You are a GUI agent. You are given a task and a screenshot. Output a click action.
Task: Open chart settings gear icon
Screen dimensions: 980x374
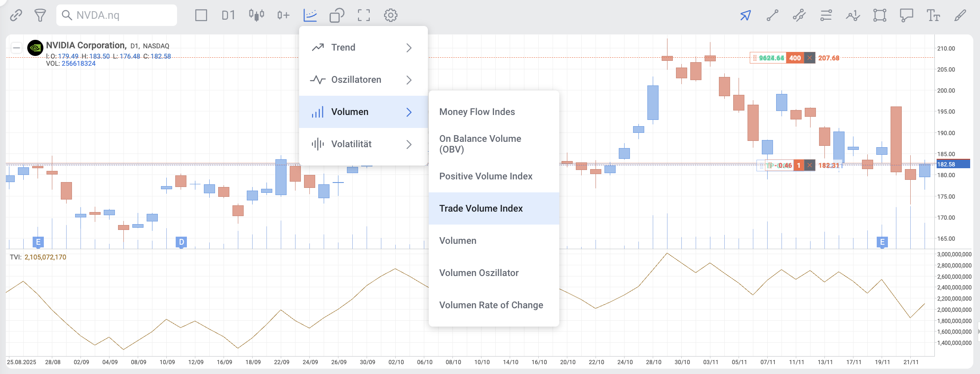click(x=391, y=15)
